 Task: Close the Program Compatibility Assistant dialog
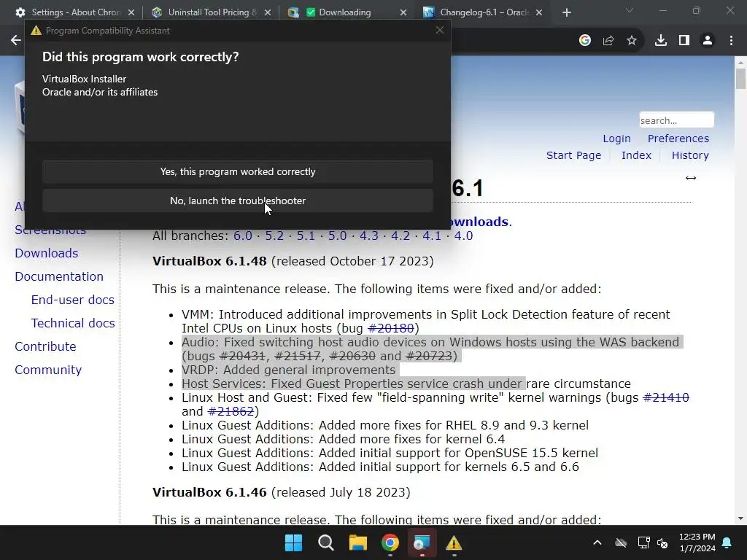click(x=439, y=30)
